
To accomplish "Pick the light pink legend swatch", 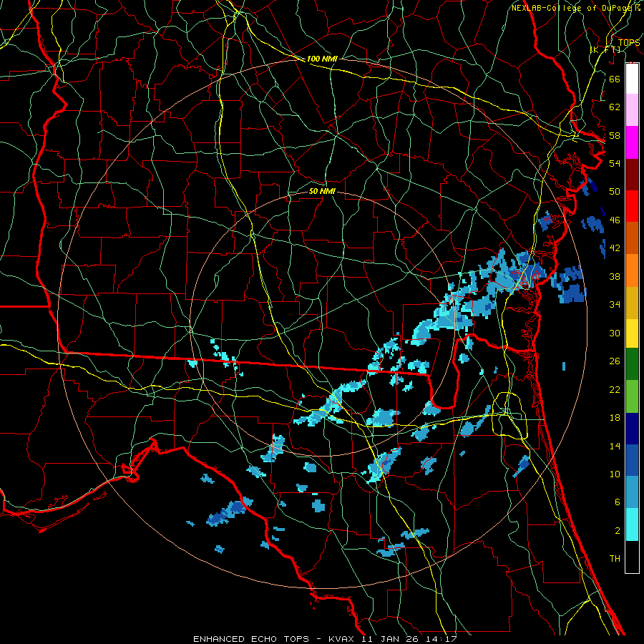I will coord(632,109).
